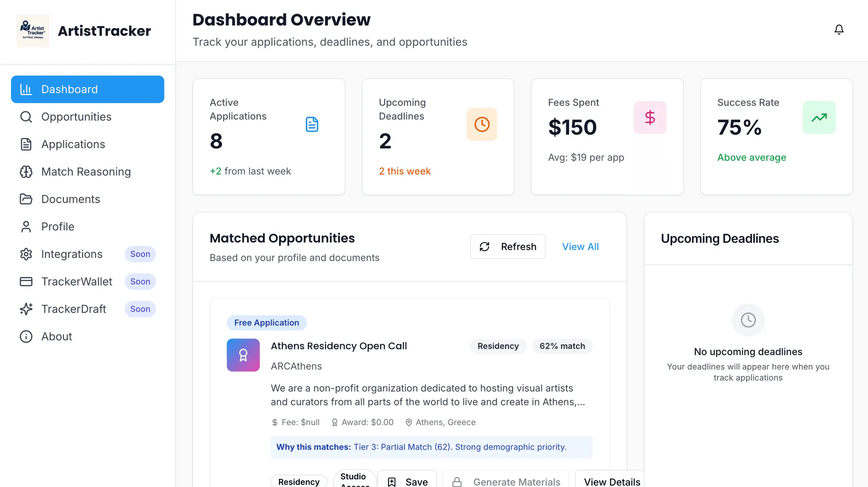Click the +2 from last week text
The width and height of the screenshot is (868, 487).
click(x=250, y=171)
